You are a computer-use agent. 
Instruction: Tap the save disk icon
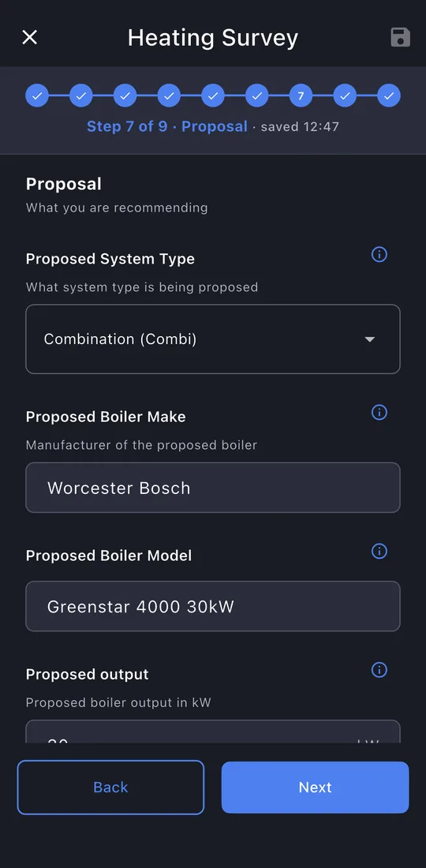[x=400, y=38]
